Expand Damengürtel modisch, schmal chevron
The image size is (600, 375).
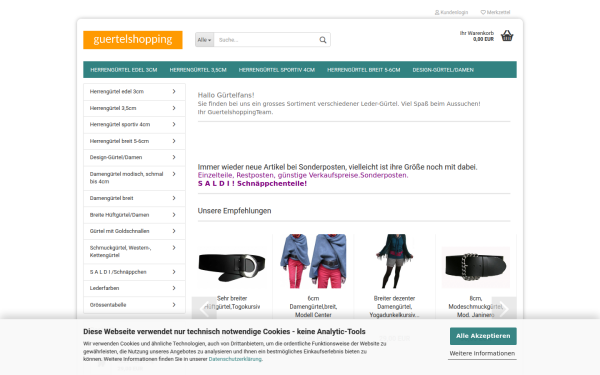174,174
